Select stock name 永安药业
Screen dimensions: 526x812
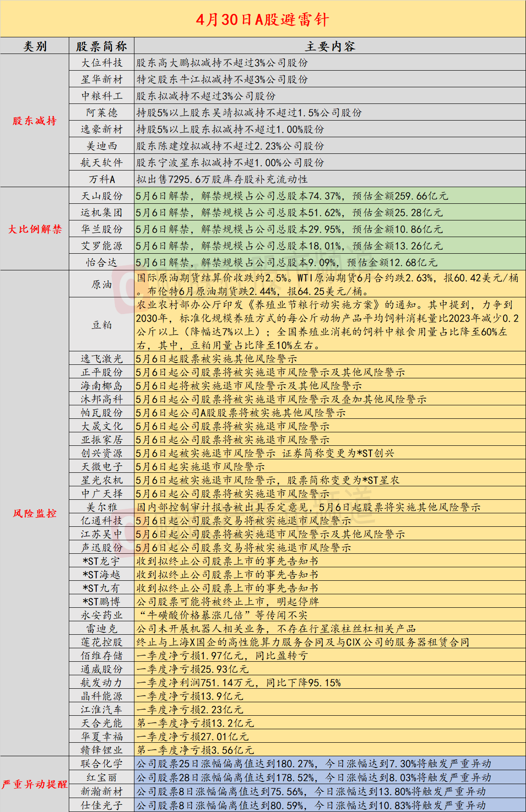coord(102,615)
